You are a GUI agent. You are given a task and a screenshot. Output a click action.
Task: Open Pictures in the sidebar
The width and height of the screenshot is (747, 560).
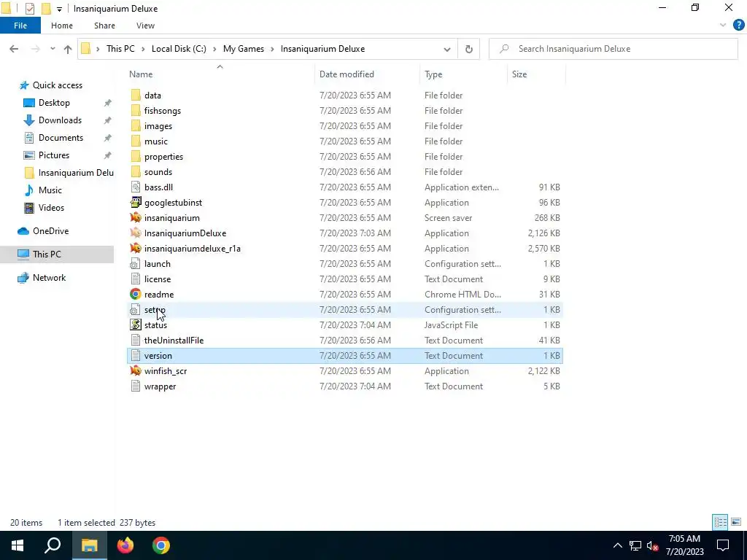[53, 155]
